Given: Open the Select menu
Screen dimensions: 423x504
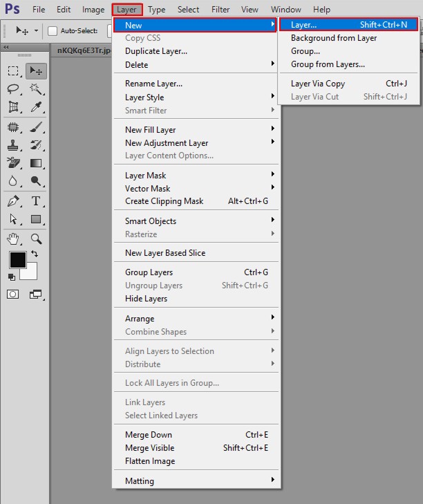Looking at the screenshot, I should (189, 10).
